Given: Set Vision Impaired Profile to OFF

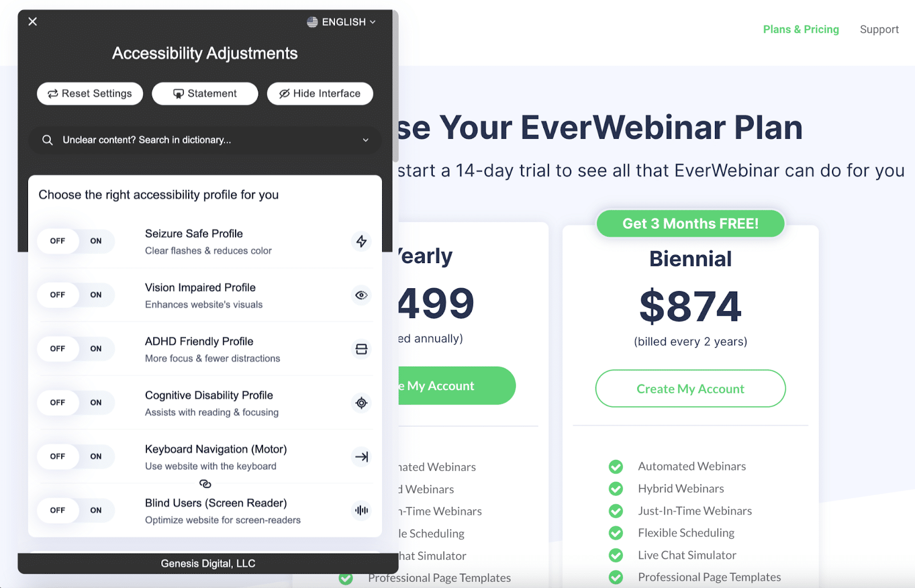Looking at the screenshot, I should point(58,295).
